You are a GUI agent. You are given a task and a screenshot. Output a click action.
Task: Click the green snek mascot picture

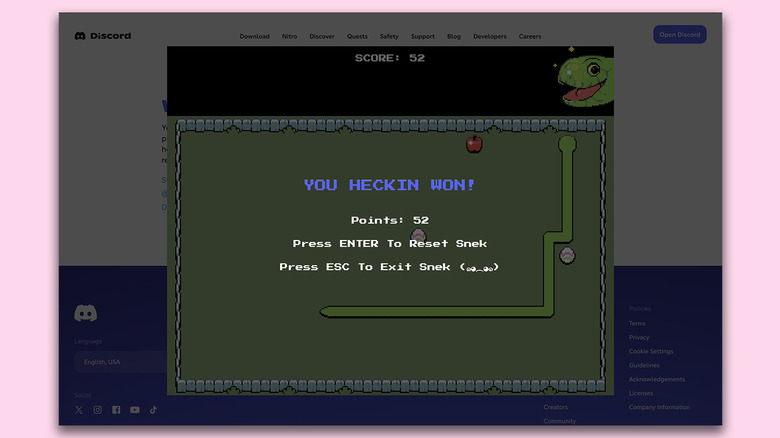(584, 80)
